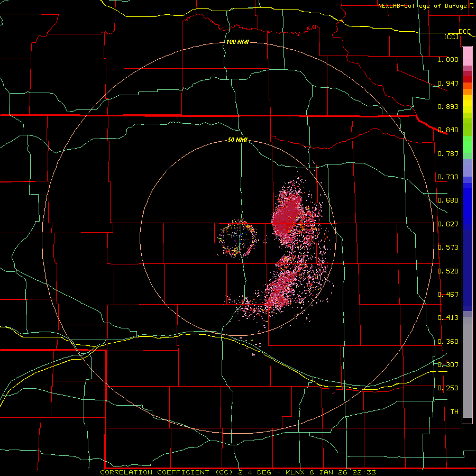Image resolution: width=476 pixels, height=476 pixels.
Task: Pick the gray color bar segment
Action: [467, 368]
